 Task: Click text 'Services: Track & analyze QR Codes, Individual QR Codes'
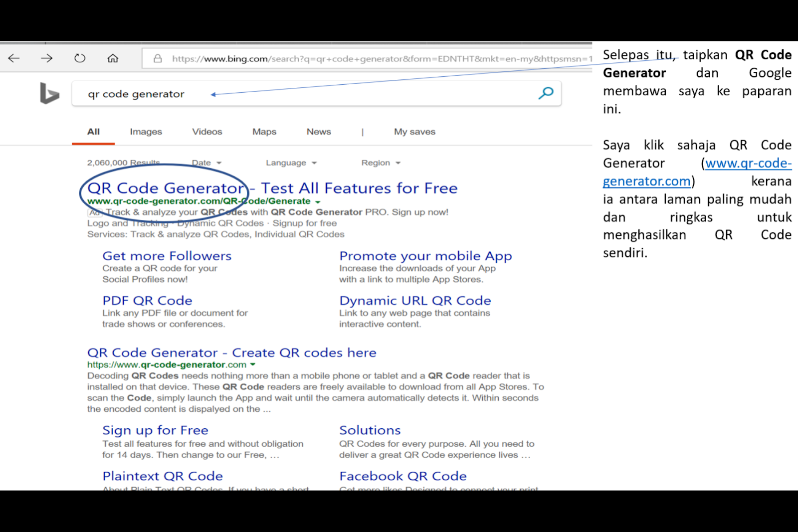point(215,234)
